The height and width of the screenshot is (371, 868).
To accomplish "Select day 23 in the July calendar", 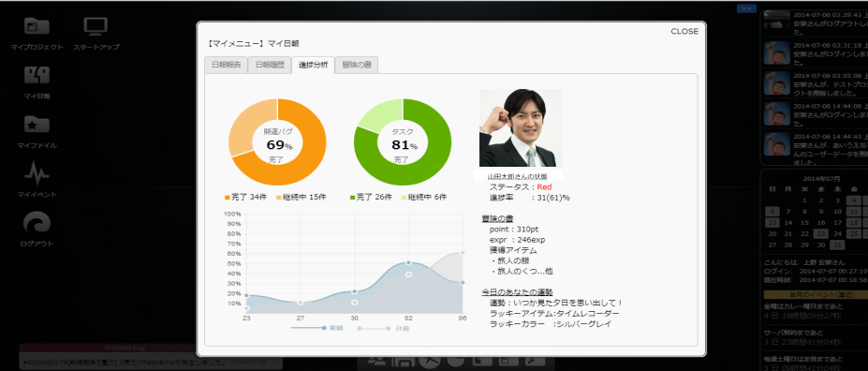I will pos(819,234).
